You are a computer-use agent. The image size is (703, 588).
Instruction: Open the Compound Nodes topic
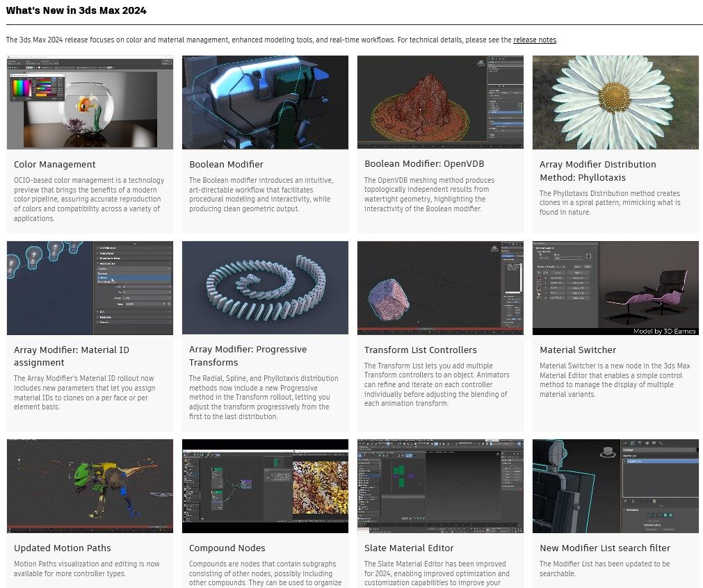227,548
